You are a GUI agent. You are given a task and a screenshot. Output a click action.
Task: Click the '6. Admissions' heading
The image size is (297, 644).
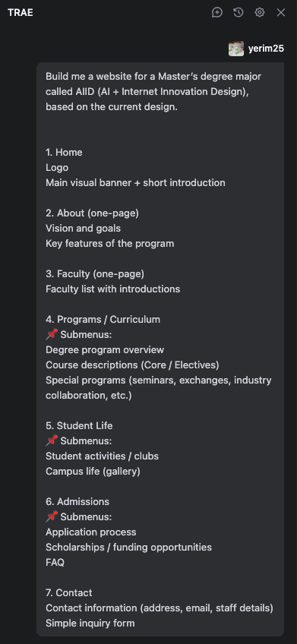77,501
